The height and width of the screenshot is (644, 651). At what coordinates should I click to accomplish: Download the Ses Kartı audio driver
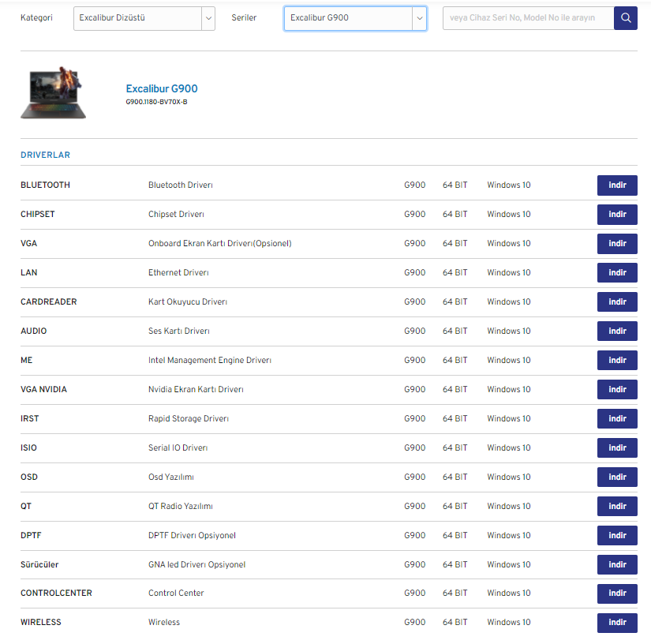(617, 331)
